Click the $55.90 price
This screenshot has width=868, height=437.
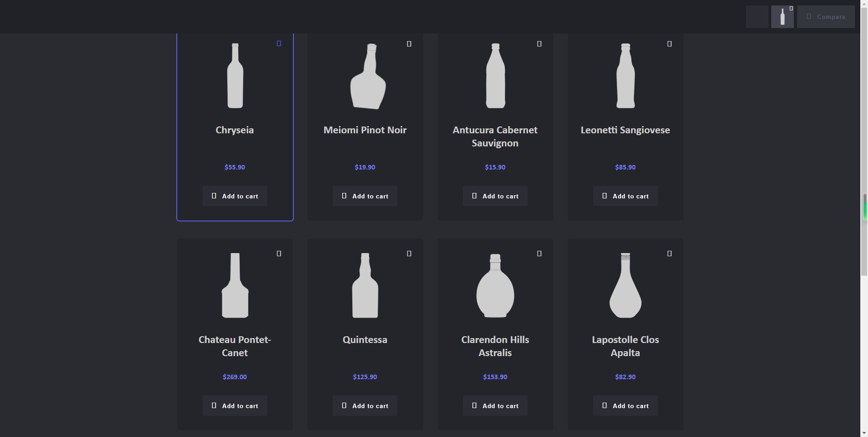235,167
